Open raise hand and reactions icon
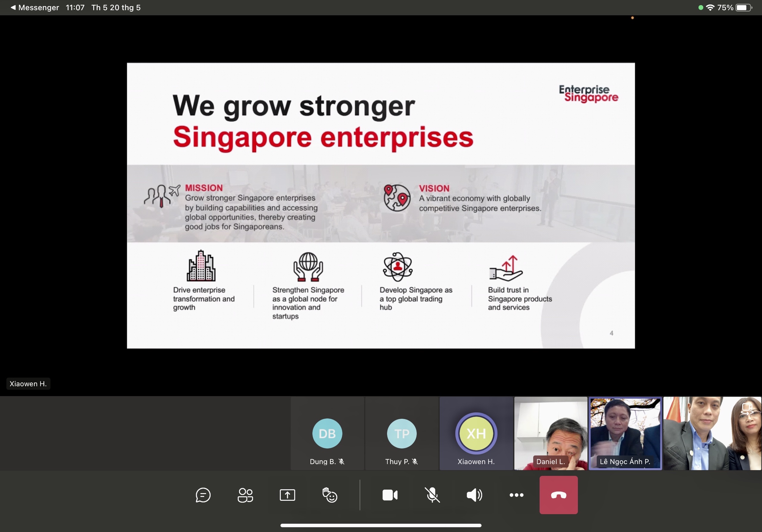 [330, 495]
